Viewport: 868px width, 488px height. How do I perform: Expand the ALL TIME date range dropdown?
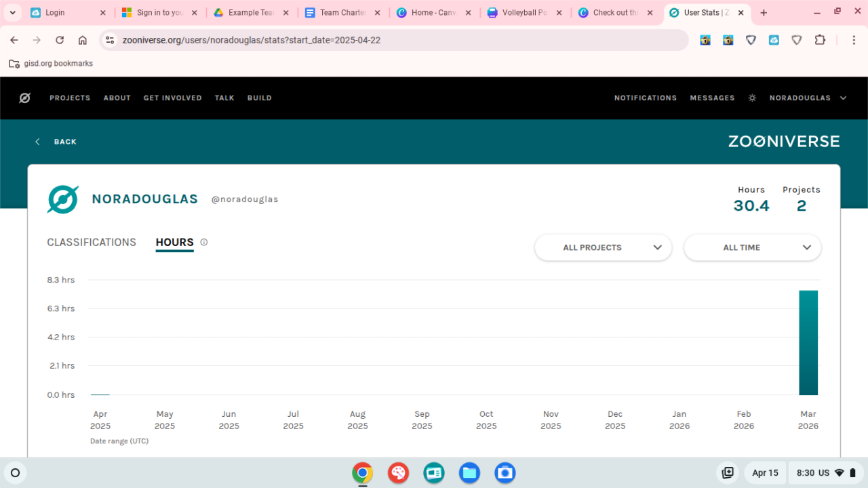(752, 247)
